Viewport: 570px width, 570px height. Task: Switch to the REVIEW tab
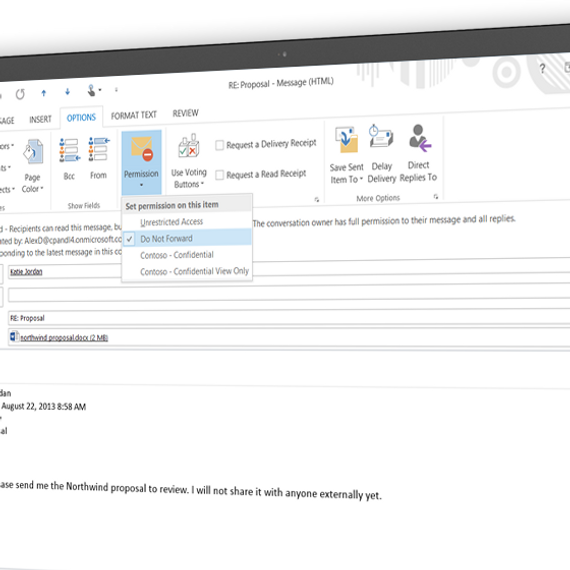tap(185, 113)
